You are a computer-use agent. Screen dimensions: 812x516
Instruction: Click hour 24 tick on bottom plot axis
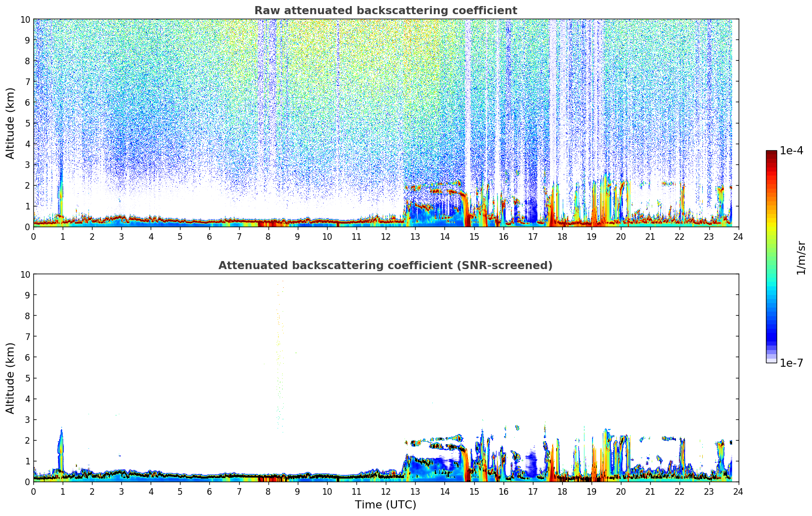738,492
